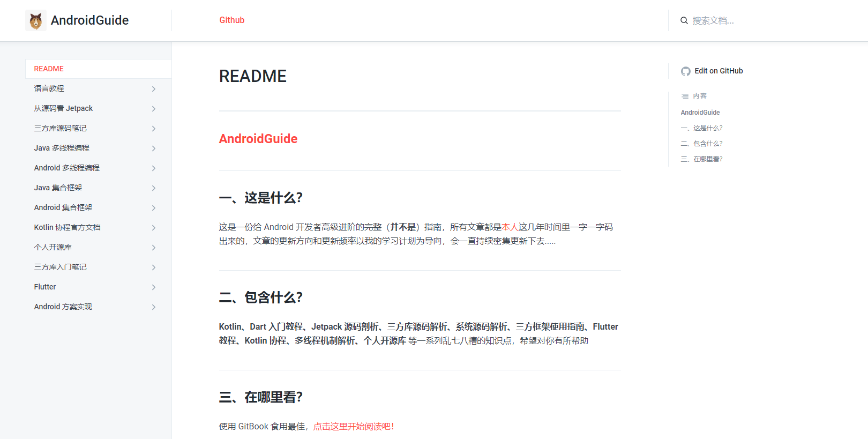Click the red AndroidGuide heading link

(x=258, y=139)
